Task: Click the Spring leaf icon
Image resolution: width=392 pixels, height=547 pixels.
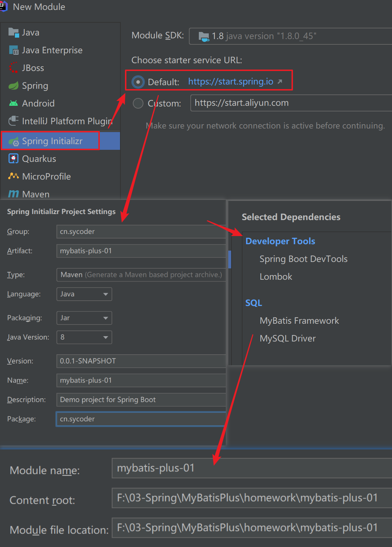Action: [13, 86]
